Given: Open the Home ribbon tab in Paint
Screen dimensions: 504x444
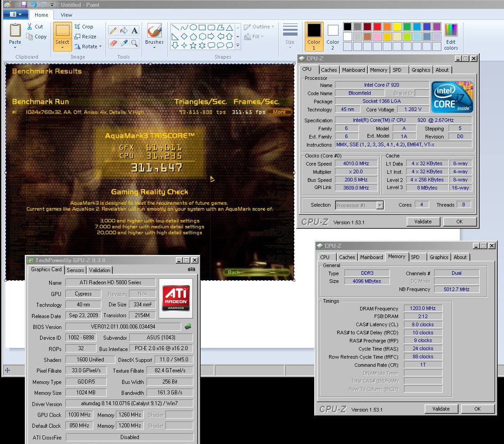Looking at the screenshot, I should tap(41, 15).
